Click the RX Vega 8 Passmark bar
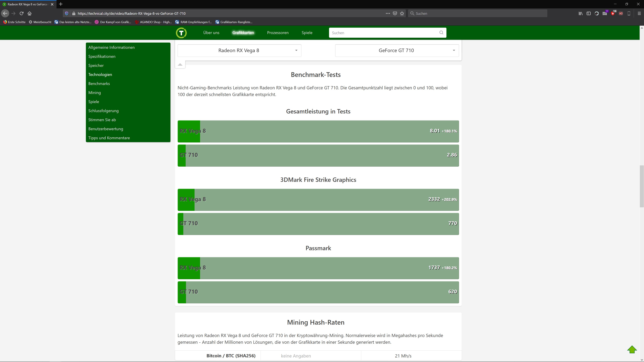644x362 pixels. tap(318, 268)
